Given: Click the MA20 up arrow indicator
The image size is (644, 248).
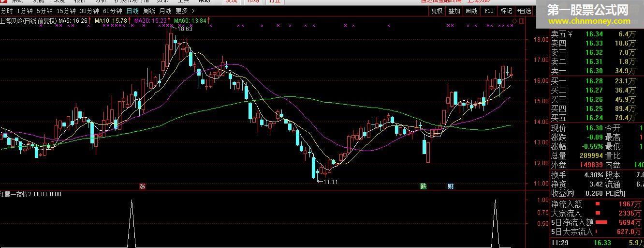Looking at the screenshot, I should point(170,20).
